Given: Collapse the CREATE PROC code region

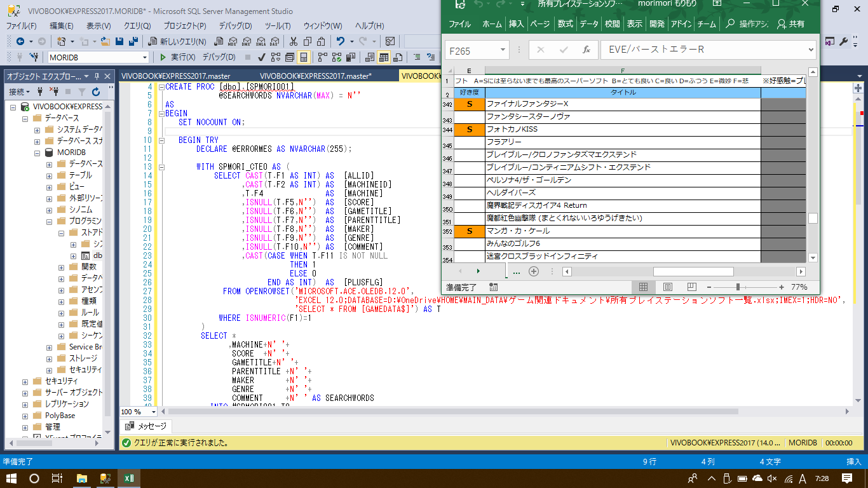Looking at the screenshot, I should (x=161, y=87).
